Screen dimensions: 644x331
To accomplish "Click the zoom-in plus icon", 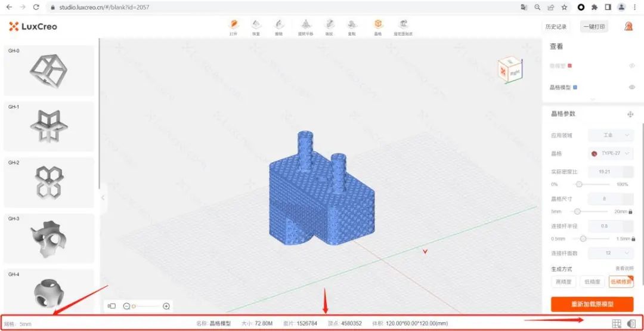I will point(166,306).
